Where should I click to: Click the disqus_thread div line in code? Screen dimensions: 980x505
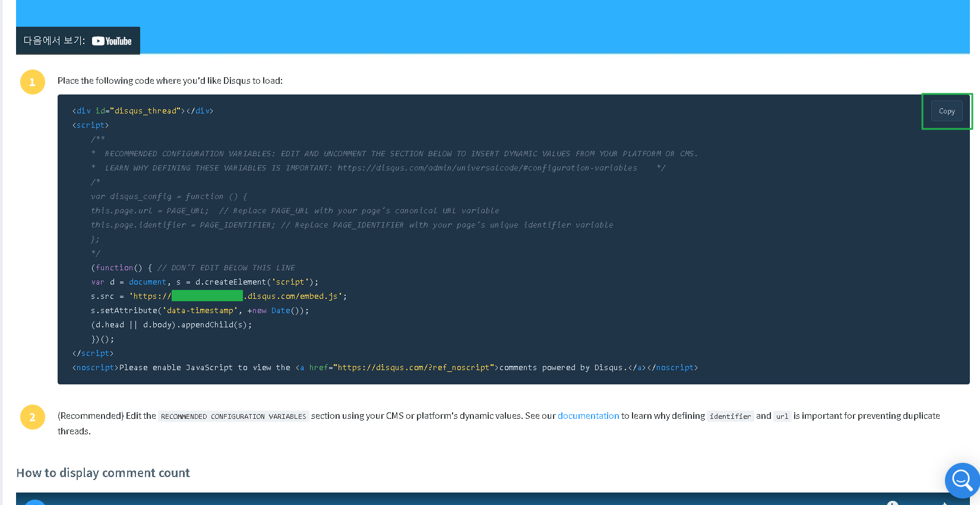tap(143, 111)
